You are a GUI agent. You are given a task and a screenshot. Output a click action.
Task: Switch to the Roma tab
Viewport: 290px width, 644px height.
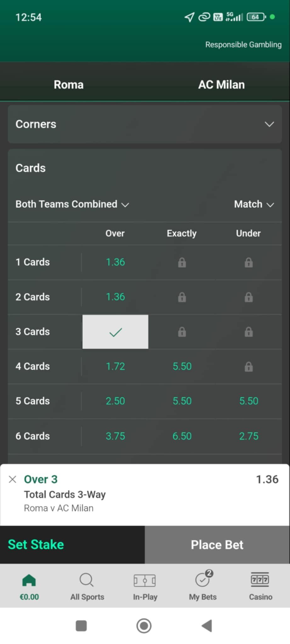(x=69, y=85)
